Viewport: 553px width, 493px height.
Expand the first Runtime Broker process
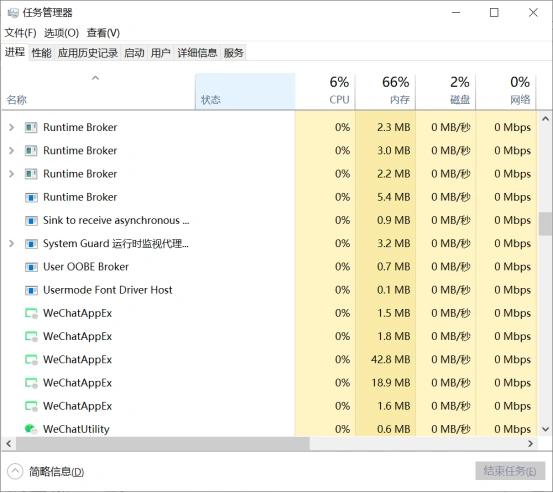pyautogui.click(x=11, y=127)
